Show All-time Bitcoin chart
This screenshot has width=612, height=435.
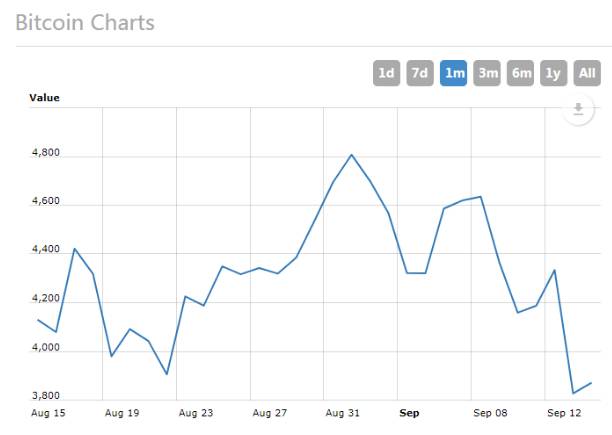(587, 73)
